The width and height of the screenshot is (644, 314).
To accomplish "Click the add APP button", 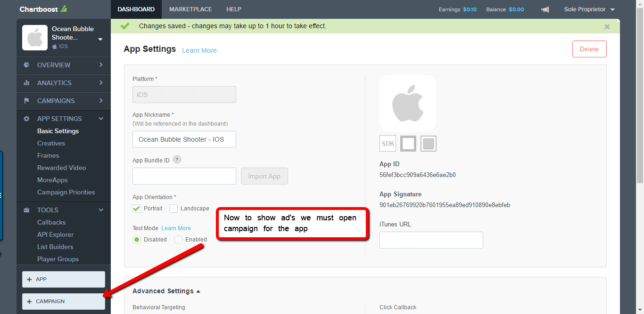I will tap(64, 279).
